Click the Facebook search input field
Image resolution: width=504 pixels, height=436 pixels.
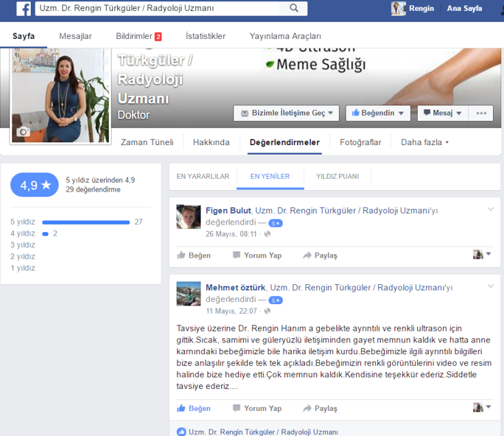[x=158, y=9]
